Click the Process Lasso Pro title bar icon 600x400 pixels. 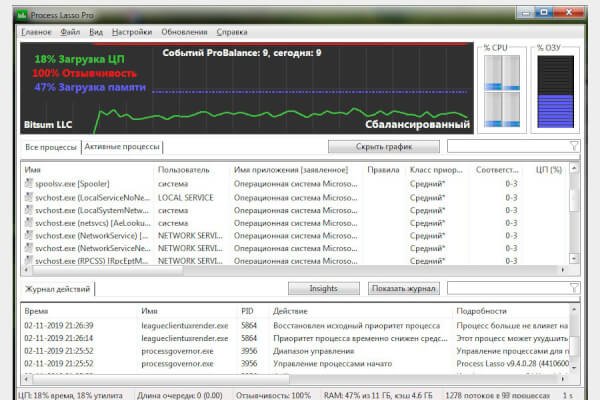click(22, 15)
